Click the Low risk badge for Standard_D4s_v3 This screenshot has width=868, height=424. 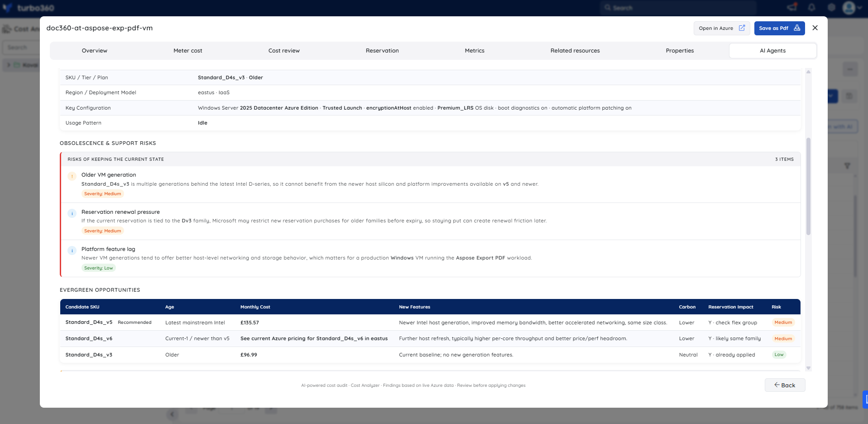779,355
